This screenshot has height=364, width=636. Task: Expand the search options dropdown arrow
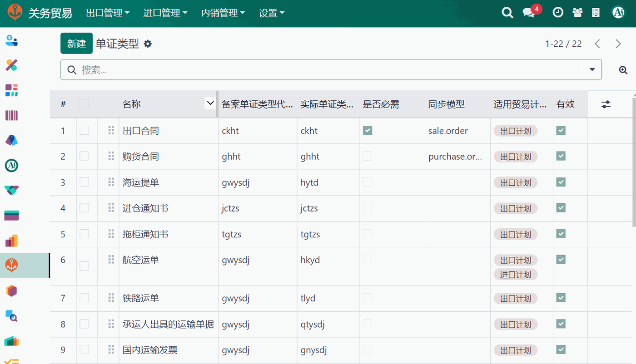pyautogui.click(x=592, y=69)
